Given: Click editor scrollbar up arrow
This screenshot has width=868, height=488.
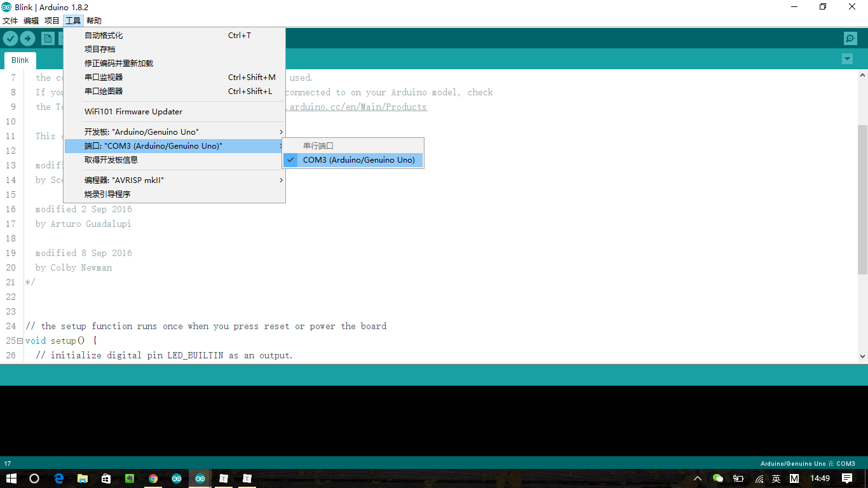Looking at the screenshot, I should click(x=862, y=76).
